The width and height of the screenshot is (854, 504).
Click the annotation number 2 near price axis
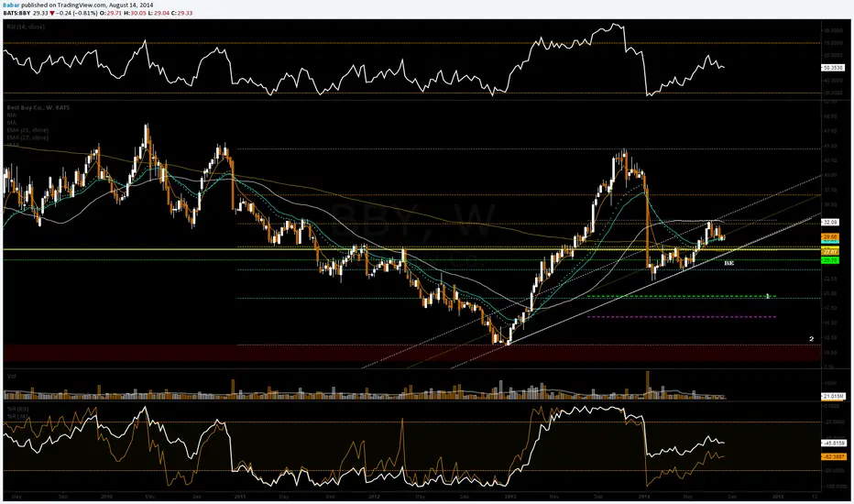pos(811,339)
